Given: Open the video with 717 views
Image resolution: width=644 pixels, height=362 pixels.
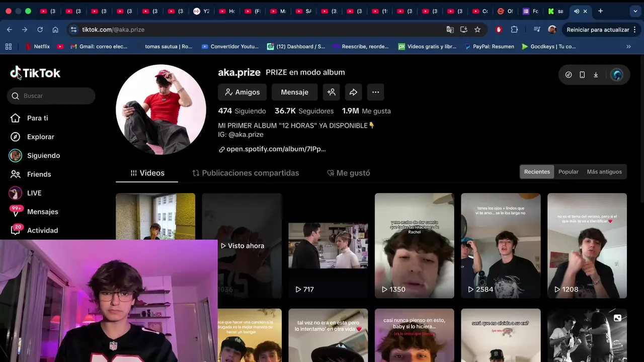Looking at the screenshot, I should pos(328,246).
